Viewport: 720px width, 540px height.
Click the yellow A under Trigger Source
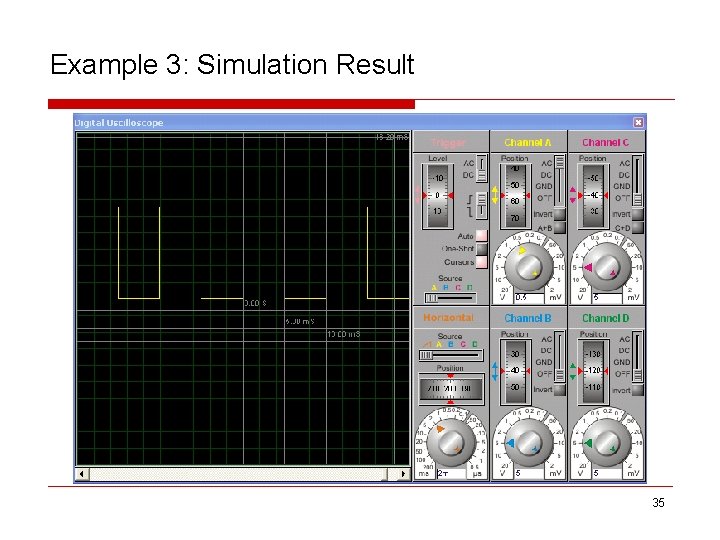point(434,287)
